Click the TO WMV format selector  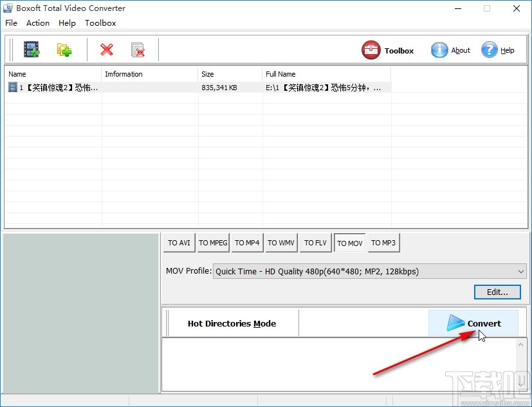pyautogui.click(x=281, y=243)
